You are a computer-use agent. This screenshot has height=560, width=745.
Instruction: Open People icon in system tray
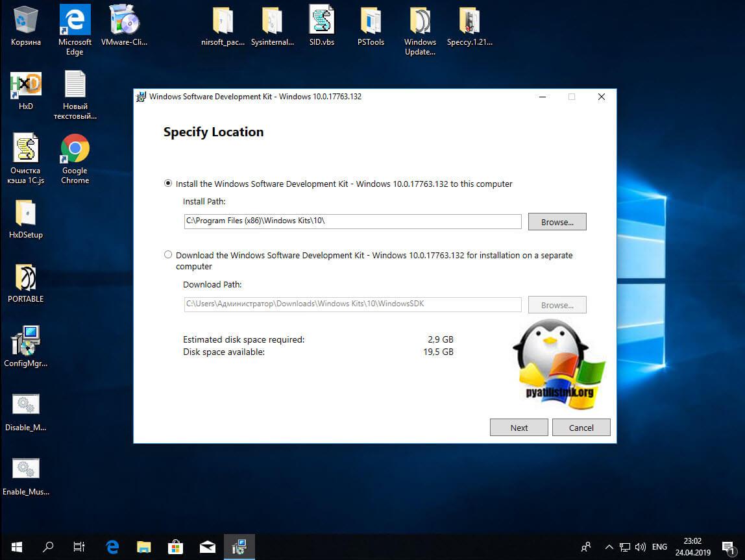586,547
